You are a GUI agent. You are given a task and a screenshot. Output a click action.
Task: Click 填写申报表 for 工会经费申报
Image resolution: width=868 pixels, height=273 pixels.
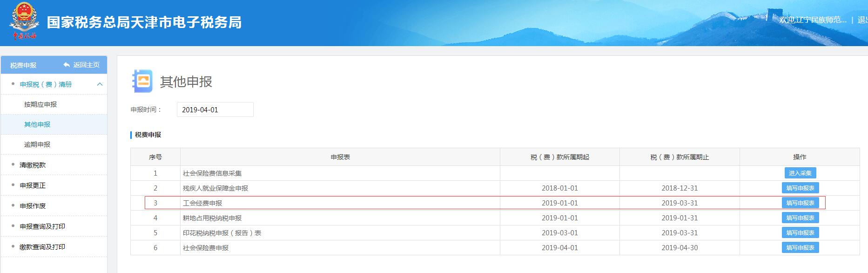coord(800,203)
